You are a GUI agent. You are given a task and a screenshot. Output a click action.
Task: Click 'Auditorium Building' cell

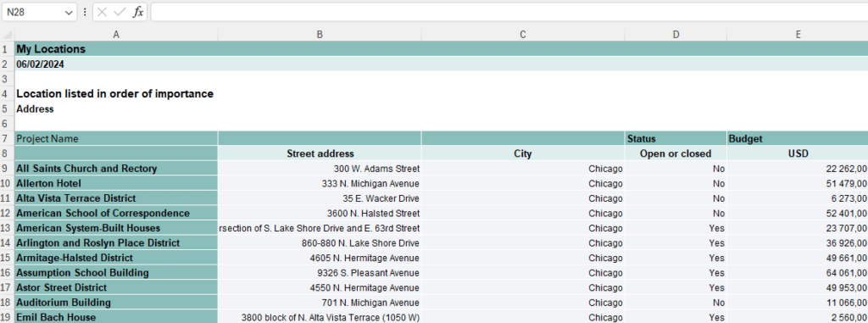116,303
